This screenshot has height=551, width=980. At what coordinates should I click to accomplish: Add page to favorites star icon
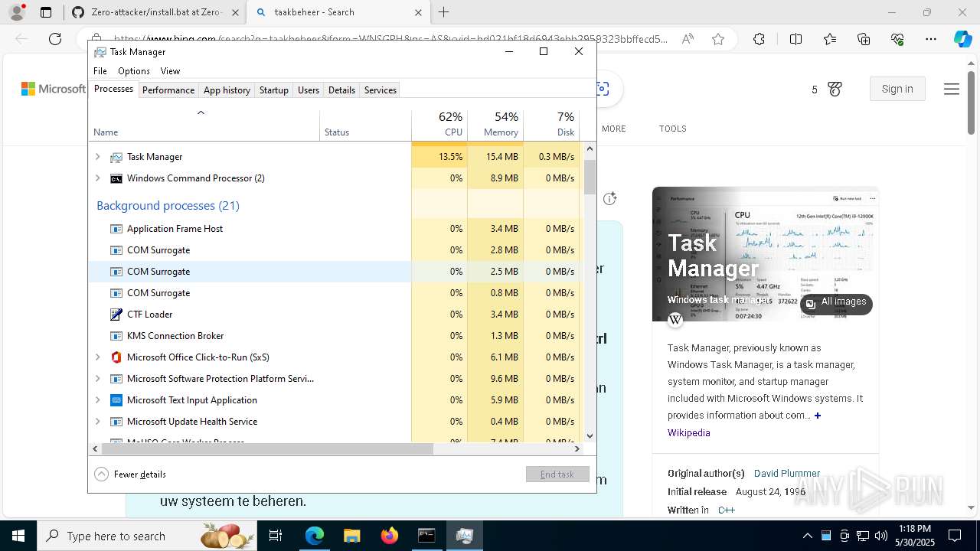(x=718, y=39)
